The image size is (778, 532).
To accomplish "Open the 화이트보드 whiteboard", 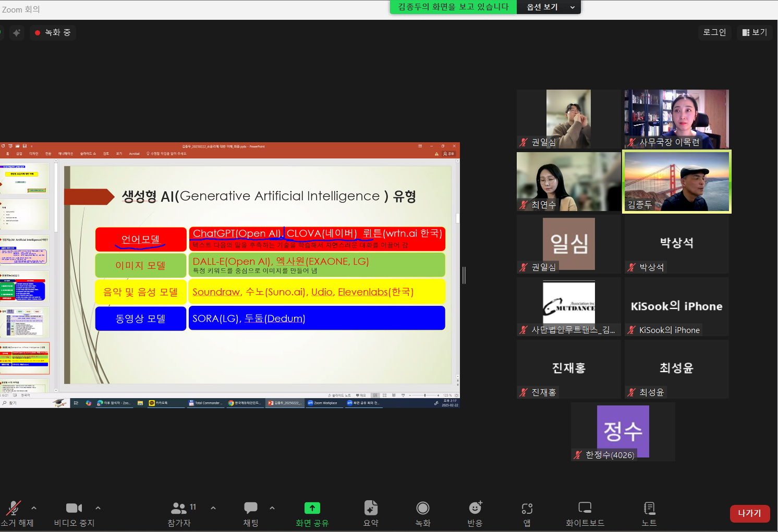I will click(585, 513).
